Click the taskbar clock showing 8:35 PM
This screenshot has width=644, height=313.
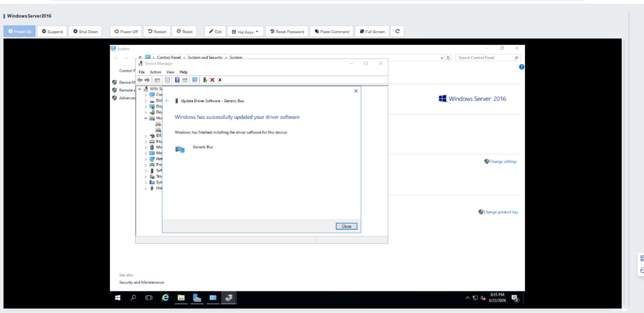click(x=497, y=298)
